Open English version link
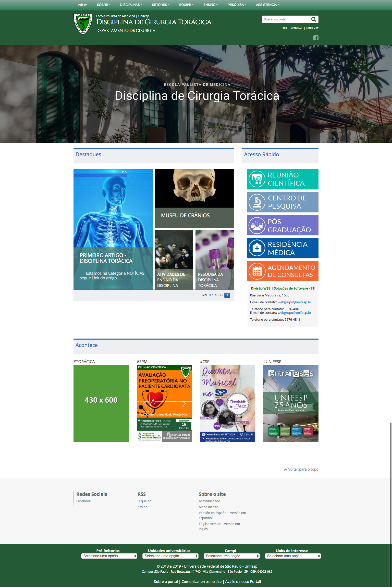This screenshot has height=587, width=392. [219, 526]
